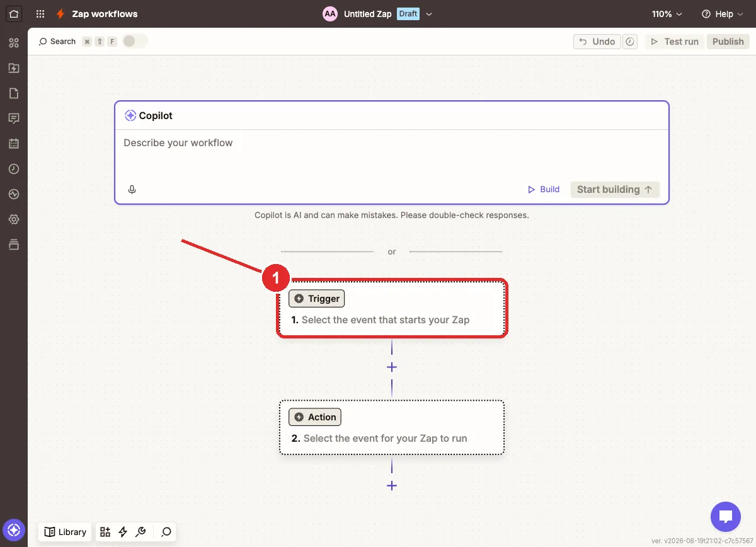Open the stacked layers icon in the sidebar
Screen dimensions: 756x547
point(14,245)
